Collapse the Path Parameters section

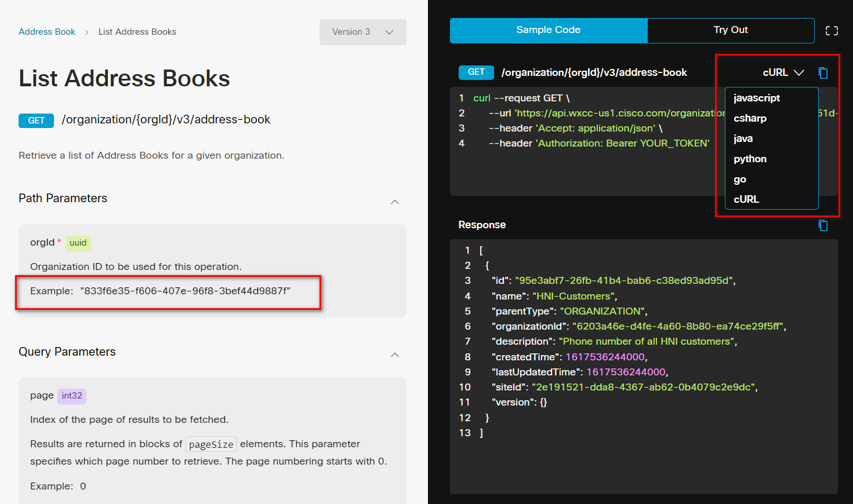(395, 202)
